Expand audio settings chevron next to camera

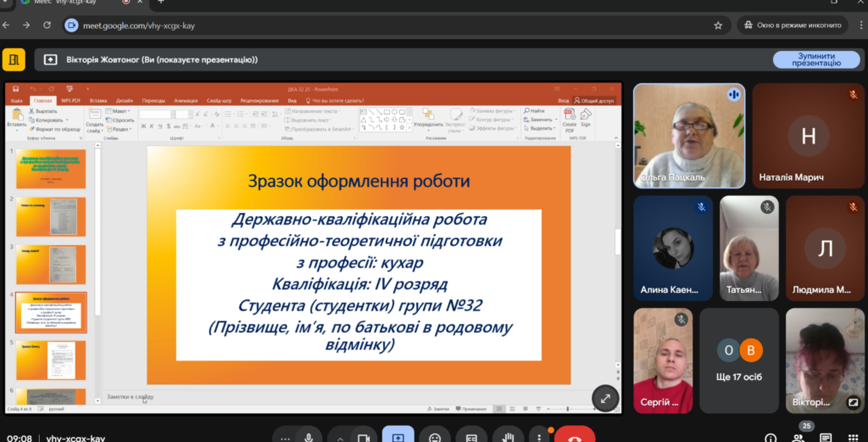pos(338,437)
